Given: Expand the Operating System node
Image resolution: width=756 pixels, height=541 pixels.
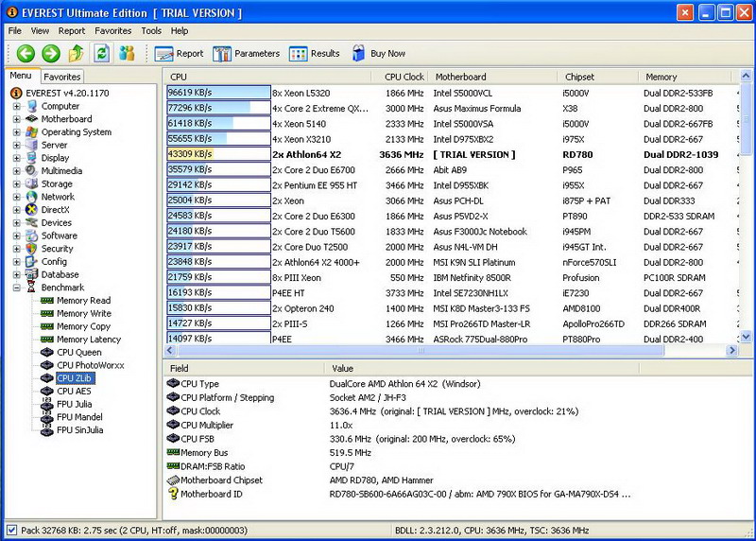Looking at the screenshot, I should click(17, 132).
